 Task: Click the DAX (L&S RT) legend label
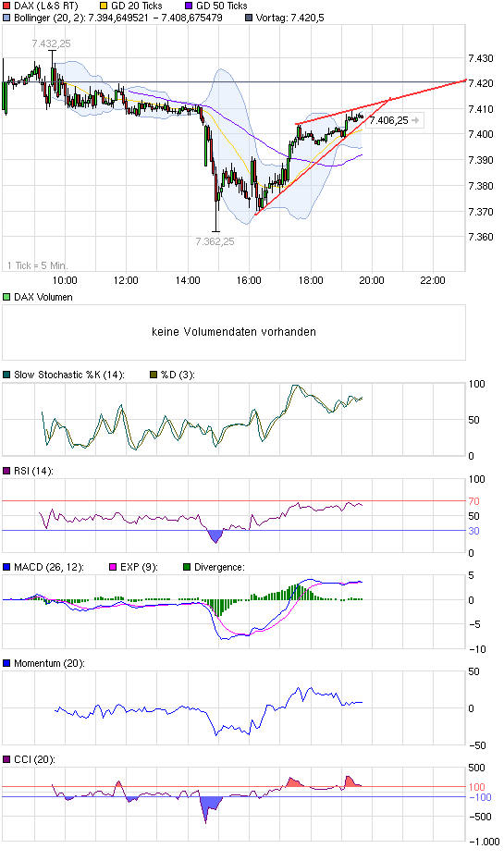(x=46, y=6)
